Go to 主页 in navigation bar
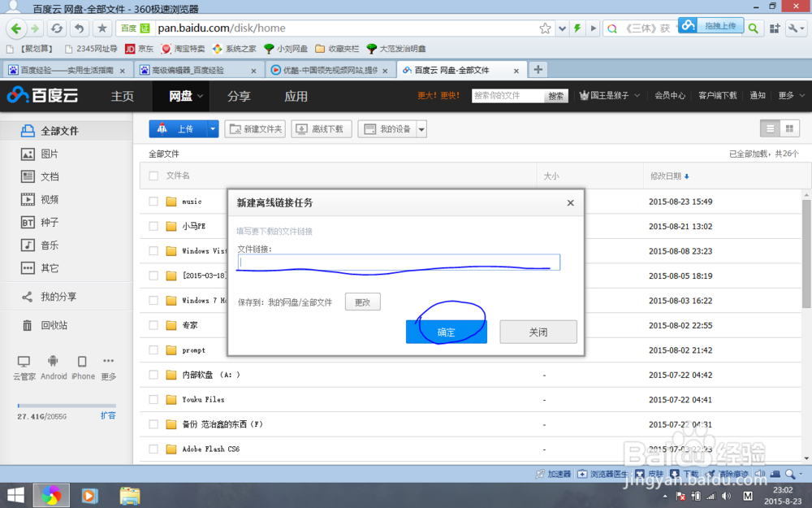This screenshot has height=508, width=812. [x=123, y=96]
